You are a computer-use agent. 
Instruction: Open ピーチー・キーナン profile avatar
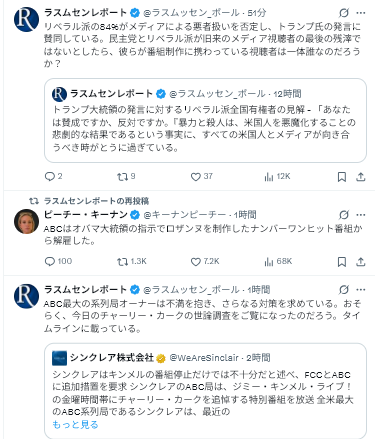[x=26, y=221]
